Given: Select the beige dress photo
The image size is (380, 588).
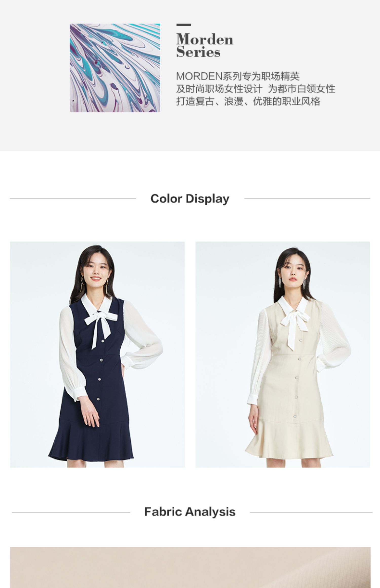Looking at the screenshot, I should 282,355.
